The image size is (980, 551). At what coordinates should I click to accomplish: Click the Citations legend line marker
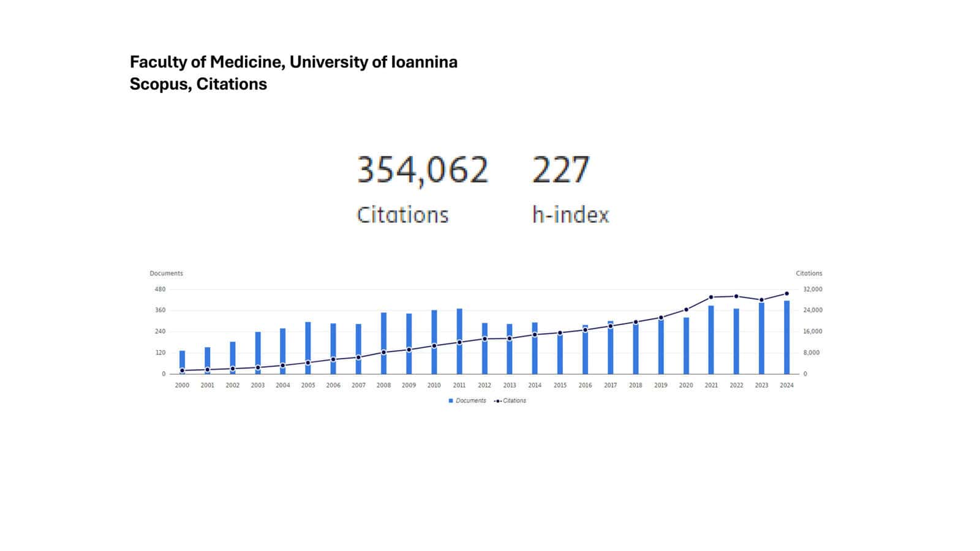(x=498, y=401)
